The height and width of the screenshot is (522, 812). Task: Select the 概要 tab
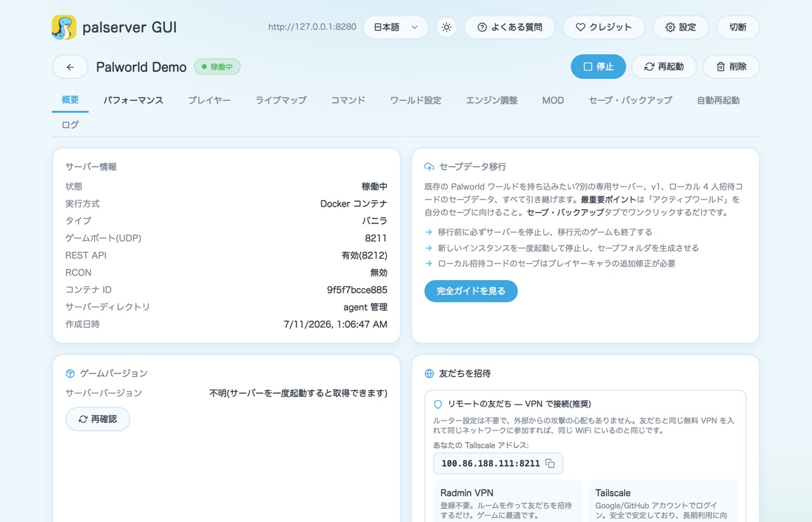point(70,100)
